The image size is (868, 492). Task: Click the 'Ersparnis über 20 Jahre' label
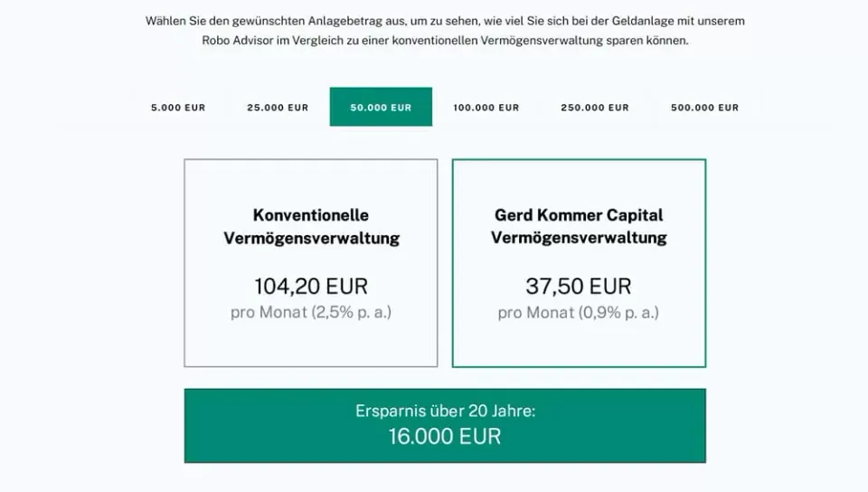pyautogui.click(x=445, y=411)
